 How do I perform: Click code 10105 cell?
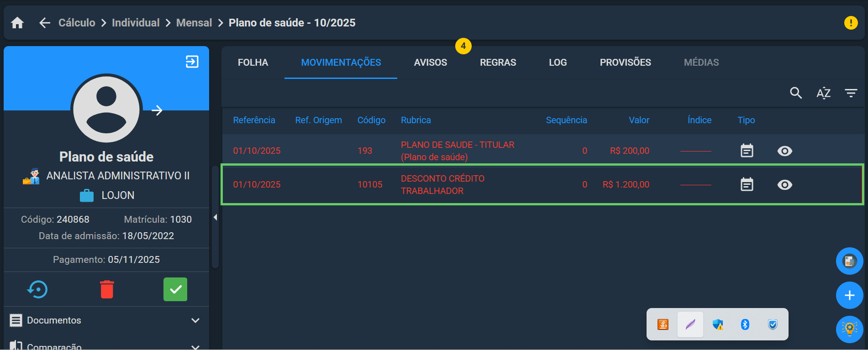(x=370, y=184)
